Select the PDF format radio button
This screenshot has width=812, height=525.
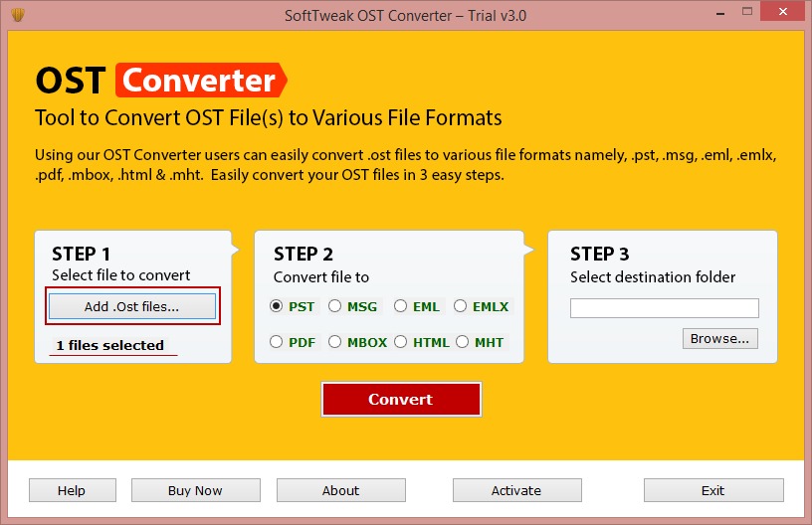pos(276,342)
